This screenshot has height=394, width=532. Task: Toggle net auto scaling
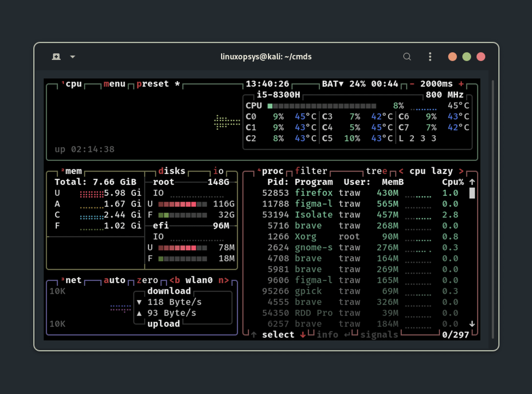(115, 280)
